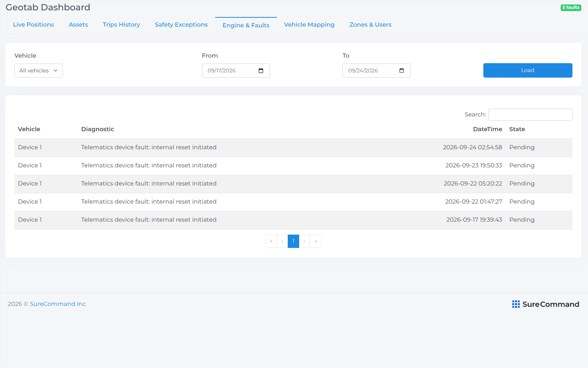588x368 pixels.
Task: Switch to the Live Positions tab
Action: pyautogui.click(x=33, y=24)
